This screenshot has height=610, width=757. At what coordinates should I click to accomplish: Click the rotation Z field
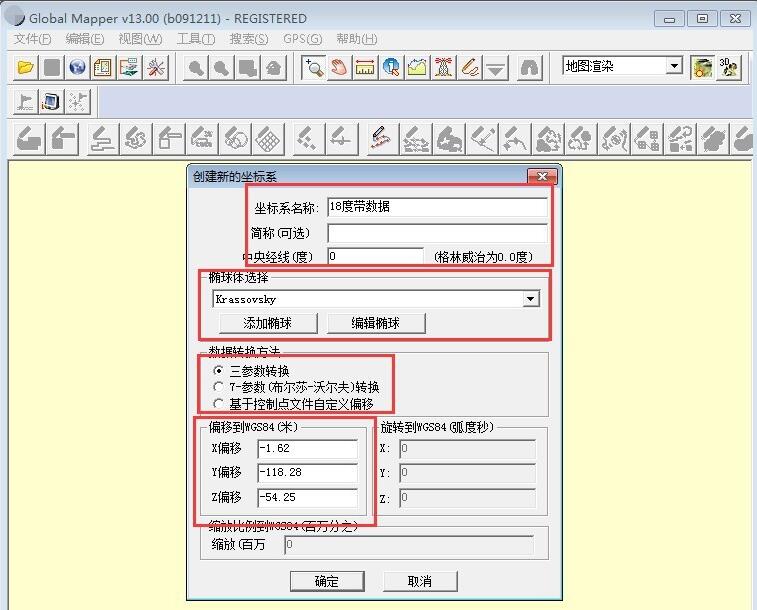(x=467, y=498)
